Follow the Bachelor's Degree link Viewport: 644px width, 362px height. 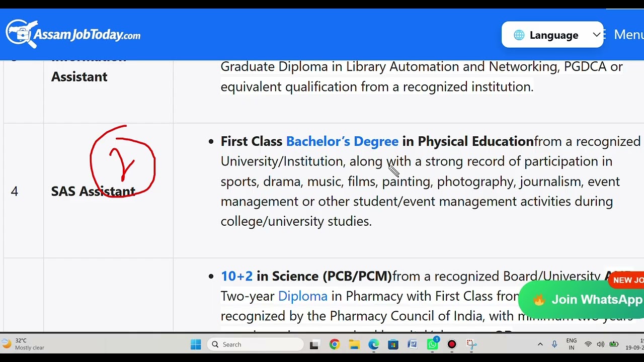(x=342, y=141)
